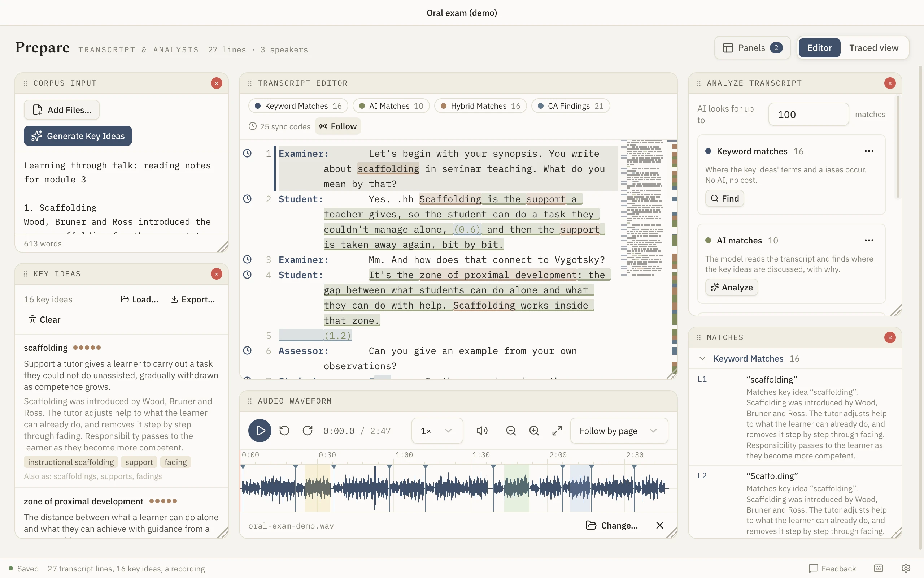Image resolution: width=924 pixels, height=578 pixels.
Task: Click Find under Keyword matches
Action: (x=724, y=198)
